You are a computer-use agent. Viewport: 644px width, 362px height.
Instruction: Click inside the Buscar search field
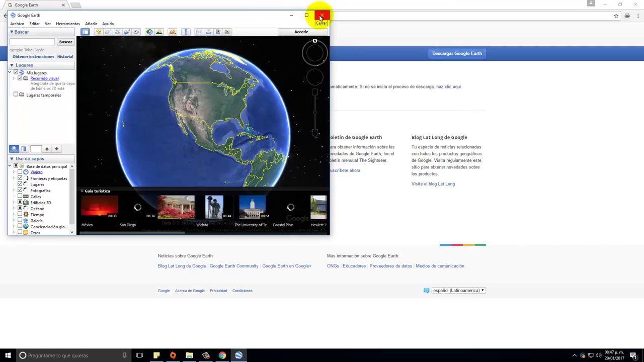pos(32,42)
